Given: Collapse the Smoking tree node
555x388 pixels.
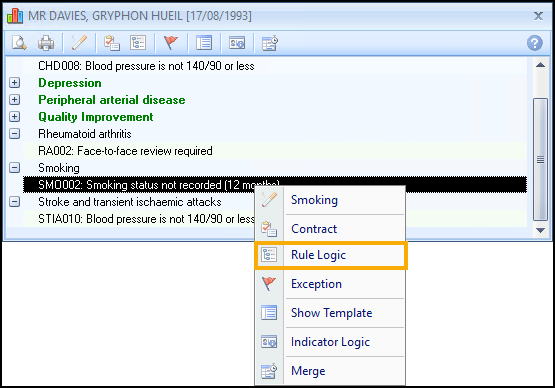Looking at the screenshot, I should pos(15,167).
